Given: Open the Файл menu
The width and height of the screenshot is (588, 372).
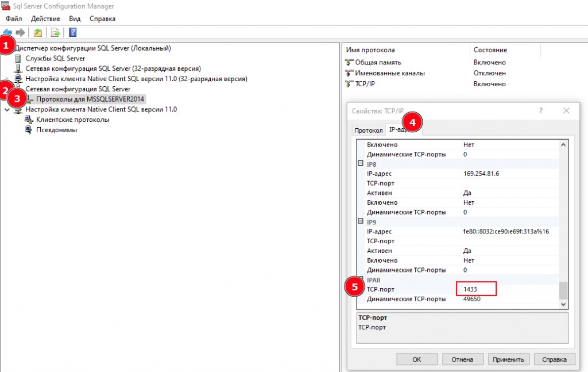Looking at the screenshot, I should click(14, 19).
